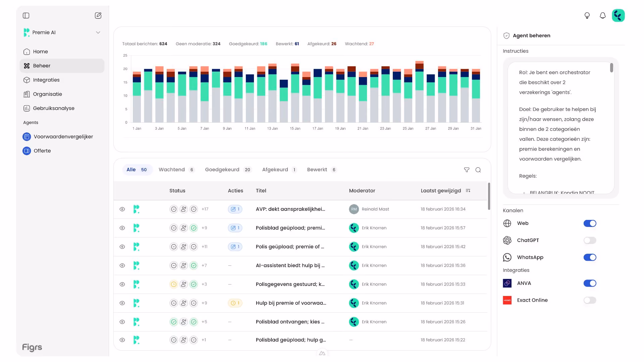Click the +17 status overflow in AVP row

(205, 209)
